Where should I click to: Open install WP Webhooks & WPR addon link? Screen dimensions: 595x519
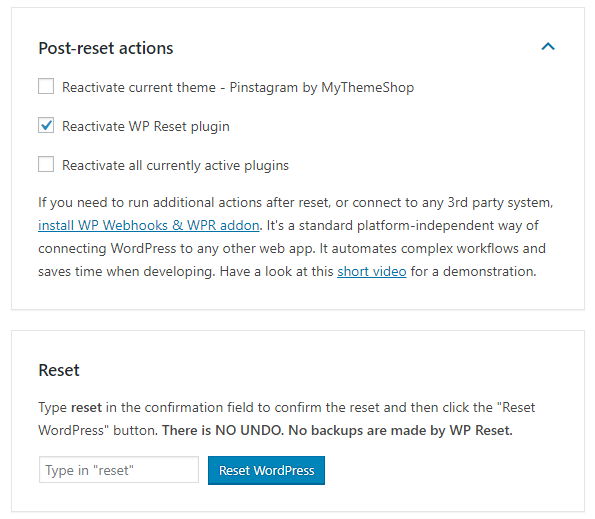[x=149, y=225]
